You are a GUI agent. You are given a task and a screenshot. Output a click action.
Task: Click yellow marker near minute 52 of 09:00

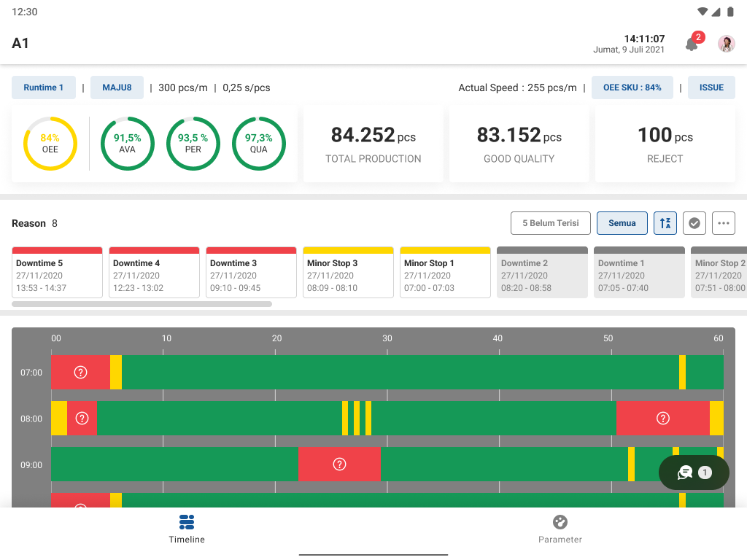tap(631, 464)
